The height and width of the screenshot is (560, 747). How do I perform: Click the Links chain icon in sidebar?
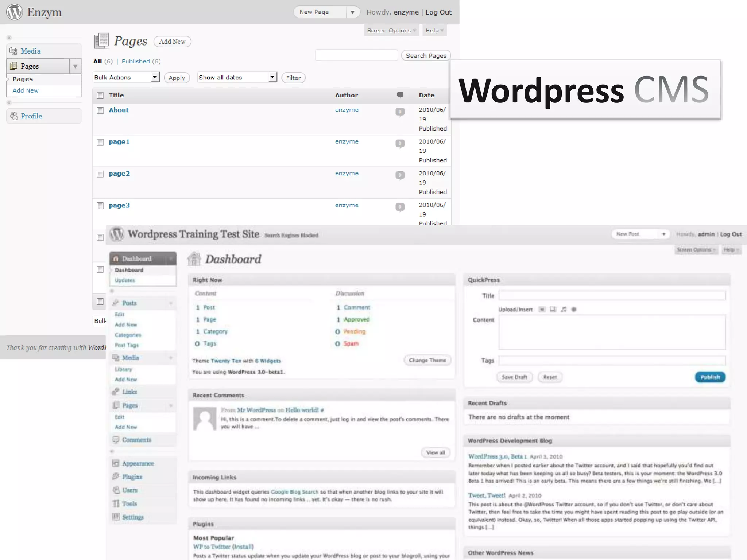[116, 392]
